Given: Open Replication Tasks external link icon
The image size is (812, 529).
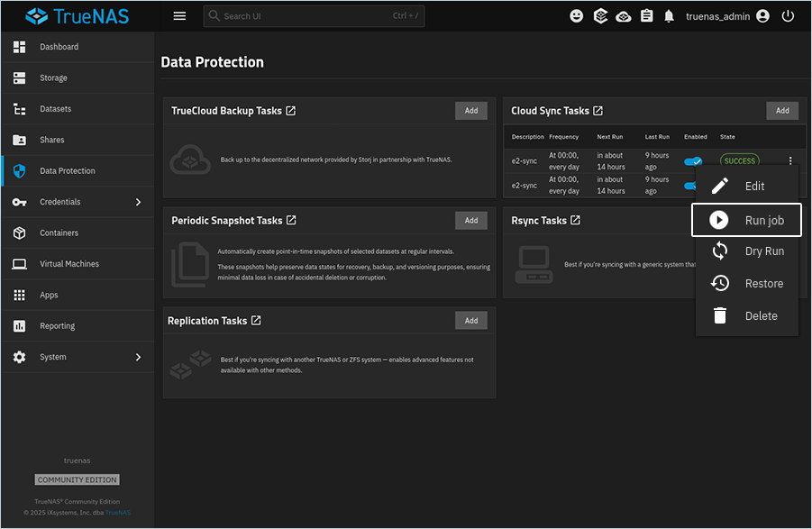Looking at the screenshot, I should point(256,321).
